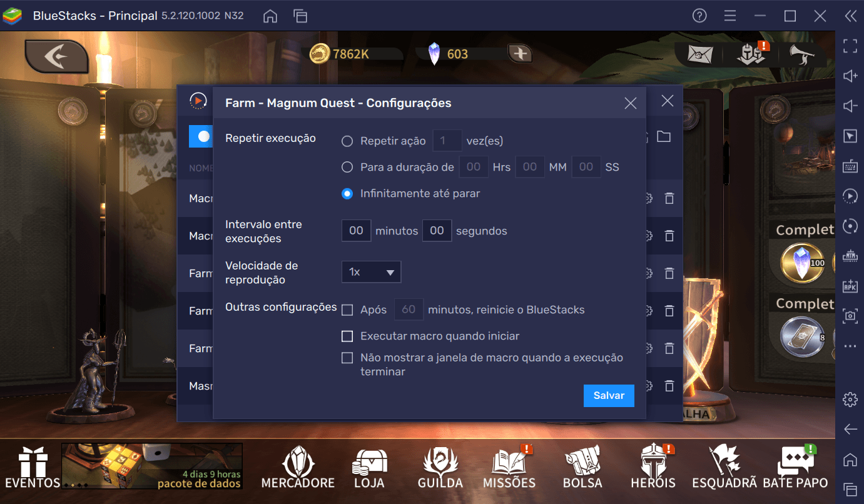864x504 pixels.
Task: Click the interval segundos input field
Action: click(x=437, y=231)
